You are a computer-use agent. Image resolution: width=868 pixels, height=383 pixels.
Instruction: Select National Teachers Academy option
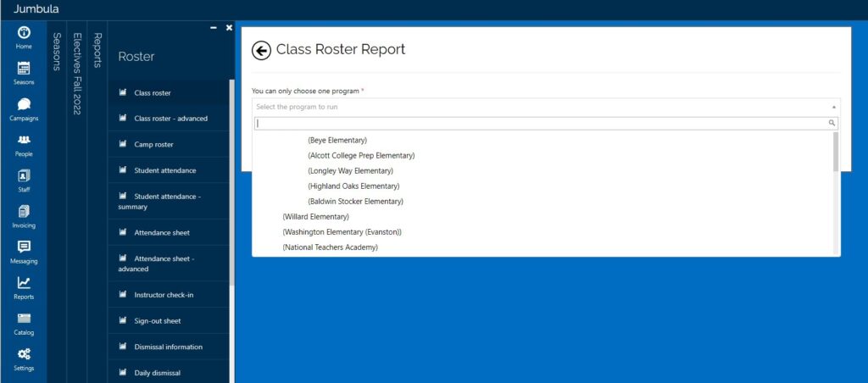tap(330, 247)
